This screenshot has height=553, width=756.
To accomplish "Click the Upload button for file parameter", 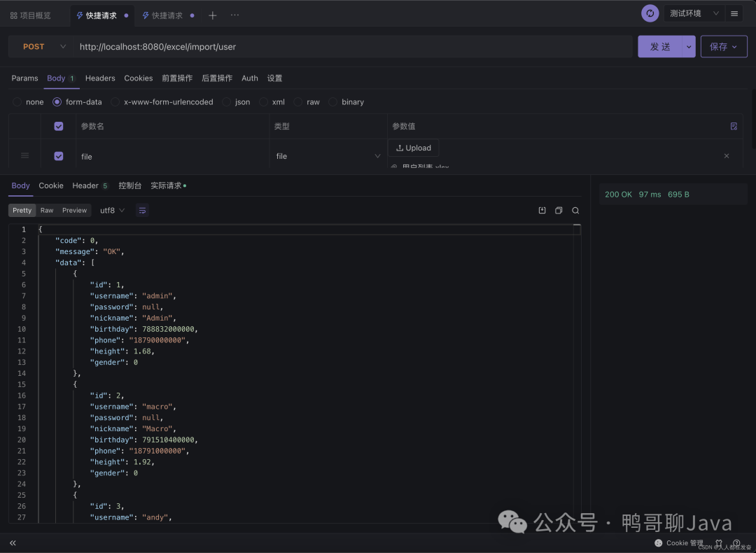I will tap(413, 148).
